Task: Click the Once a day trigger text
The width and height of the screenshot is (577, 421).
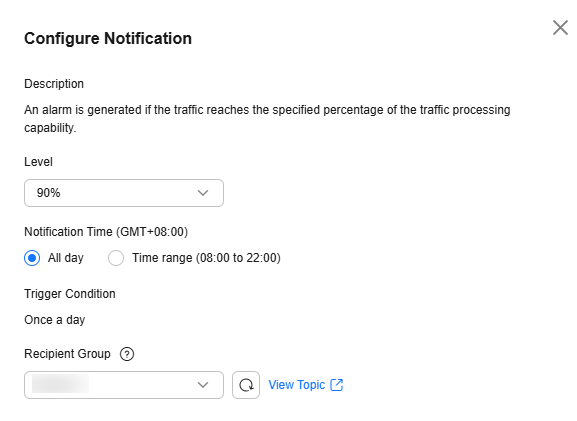Action: (x=55, y=320)
